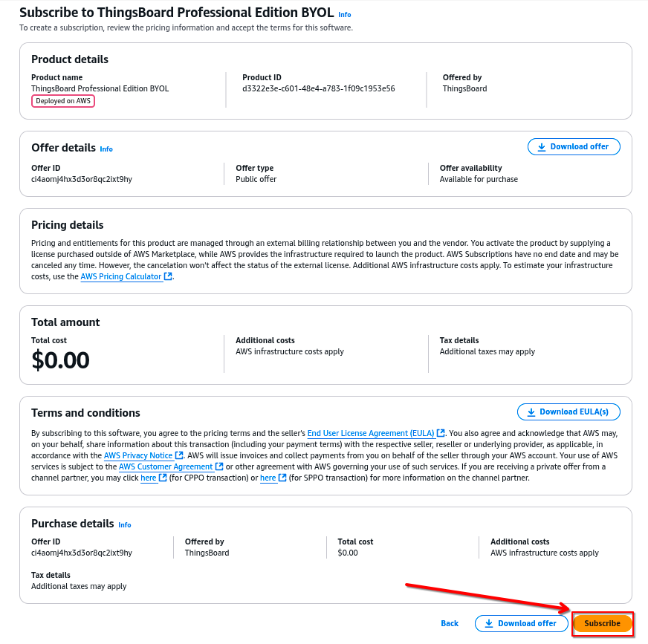Open the AWS Privacy Notice link
The height and width of the screenshot is (644, 648).
click(x=137, y=455)
